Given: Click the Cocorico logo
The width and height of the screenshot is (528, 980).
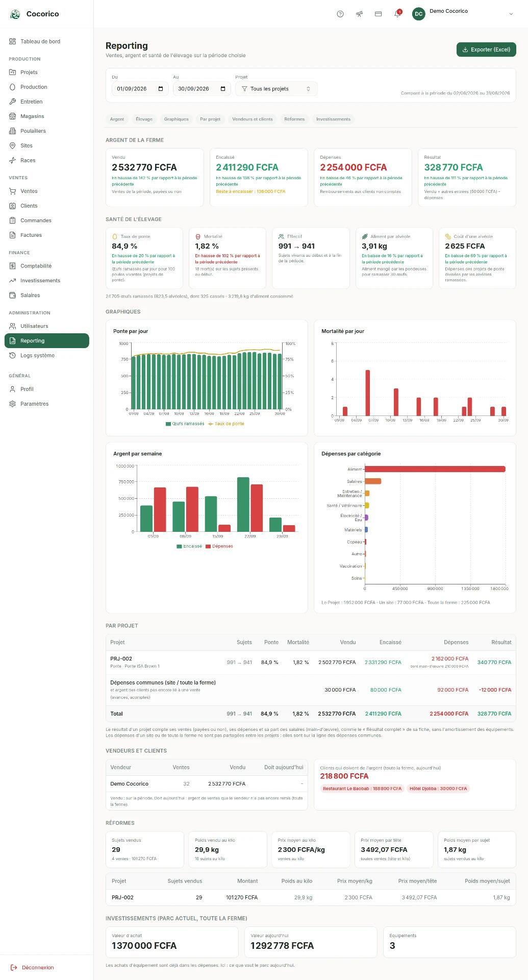Looking at the screenshot, I should [15, 14].
